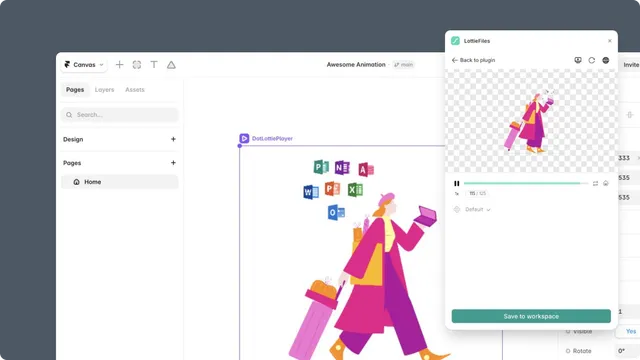Click the refresh icon in LottieFiles panel
This screenshot has height=360, width=640.
(x=591, y=60)
